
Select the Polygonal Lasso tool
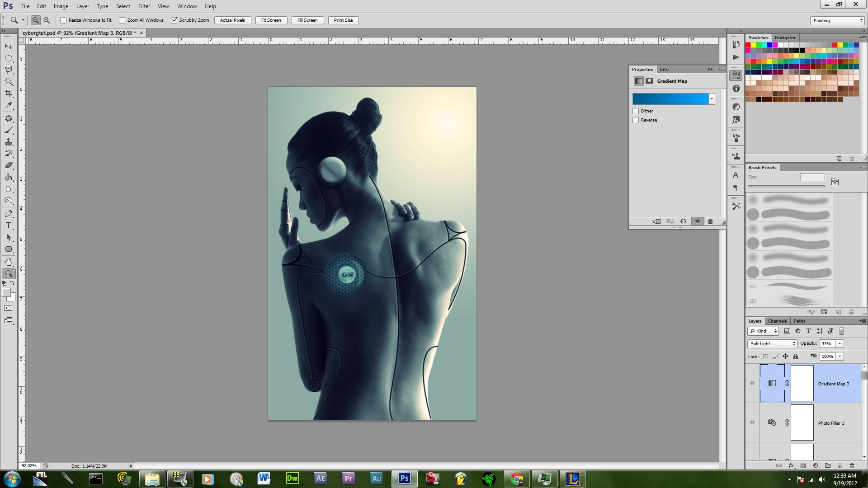pyautogui.click(x=9, y=70)
